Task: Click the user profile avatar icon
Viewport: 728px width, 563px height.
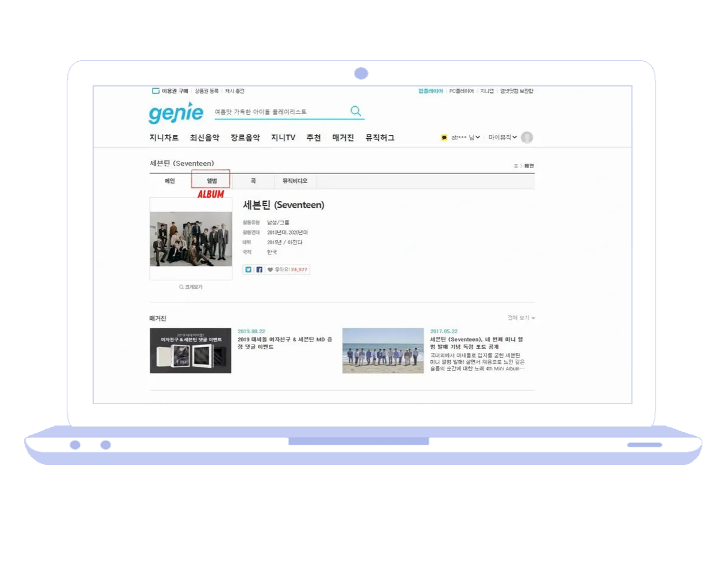Action: [527, 137]
